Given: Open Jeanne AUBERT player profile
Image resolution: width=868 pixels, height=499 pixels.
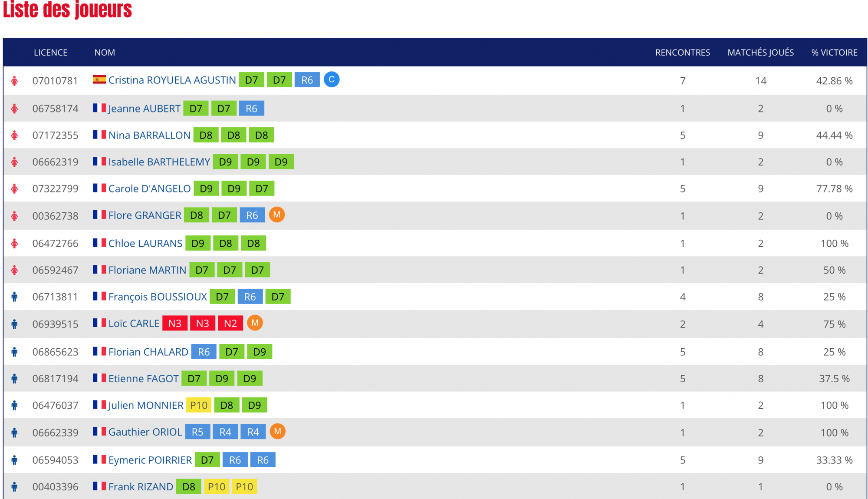Looking at the screenshot, I should tap(145, 109).
